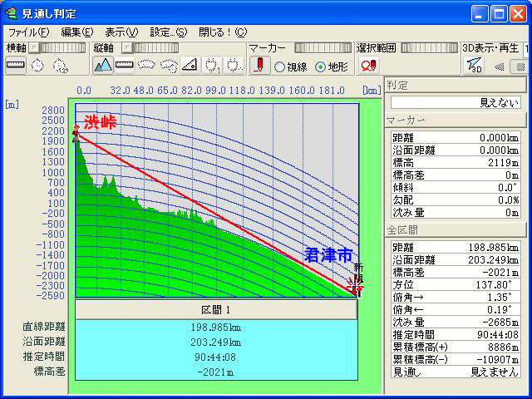Open the 3D display view
Viewport: 532px width, 399px height.
474,65
